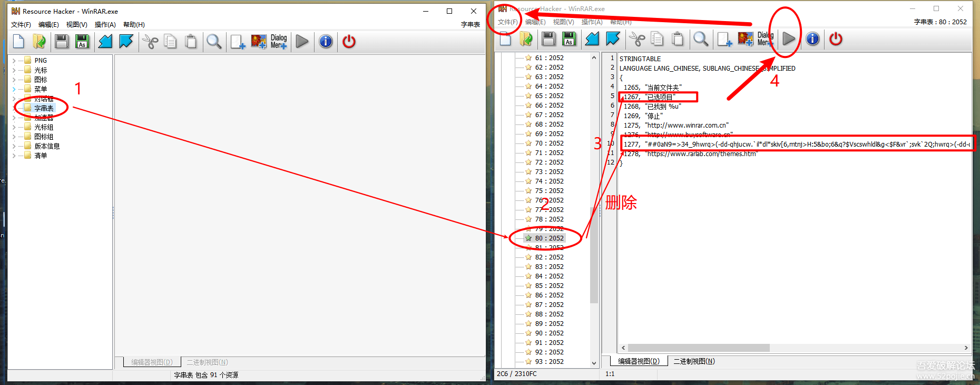Viewport: 980px width, 385px height.
Task: Click Open file icon in left window toolbar
Action: click(x=39, y=41)
